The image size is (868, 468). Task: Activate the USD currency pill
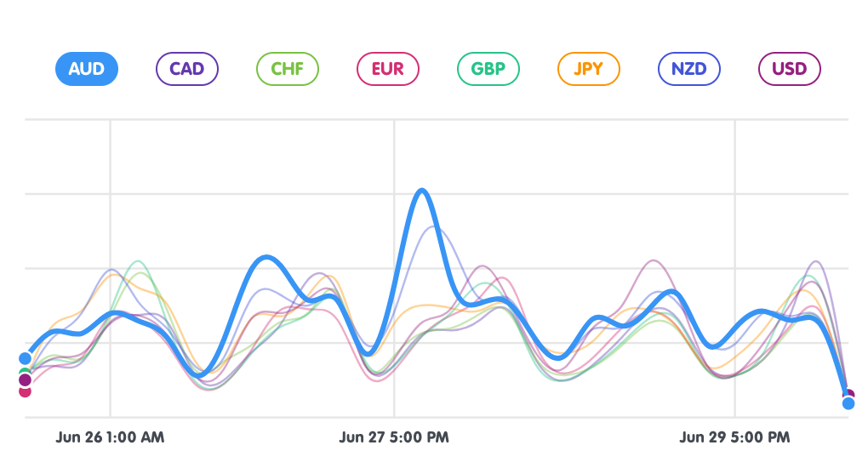pyautogui.click(x=790, y=69)
